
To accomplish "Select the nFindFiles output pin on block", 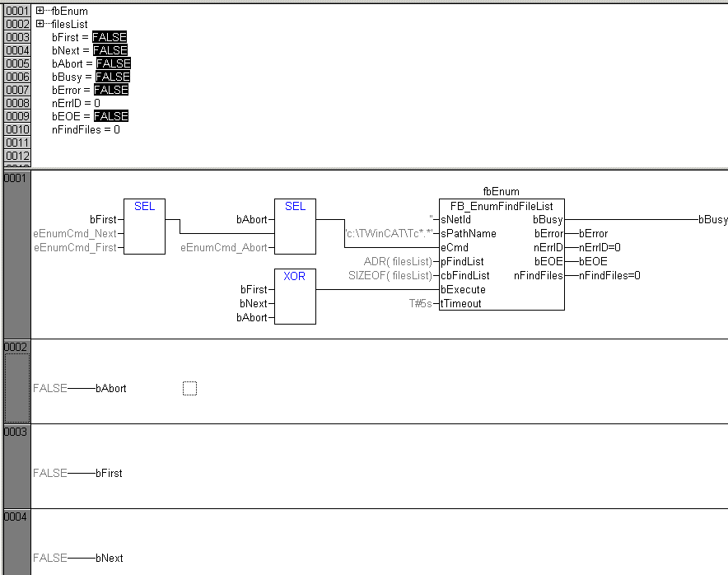I will [x=539, y=275].
